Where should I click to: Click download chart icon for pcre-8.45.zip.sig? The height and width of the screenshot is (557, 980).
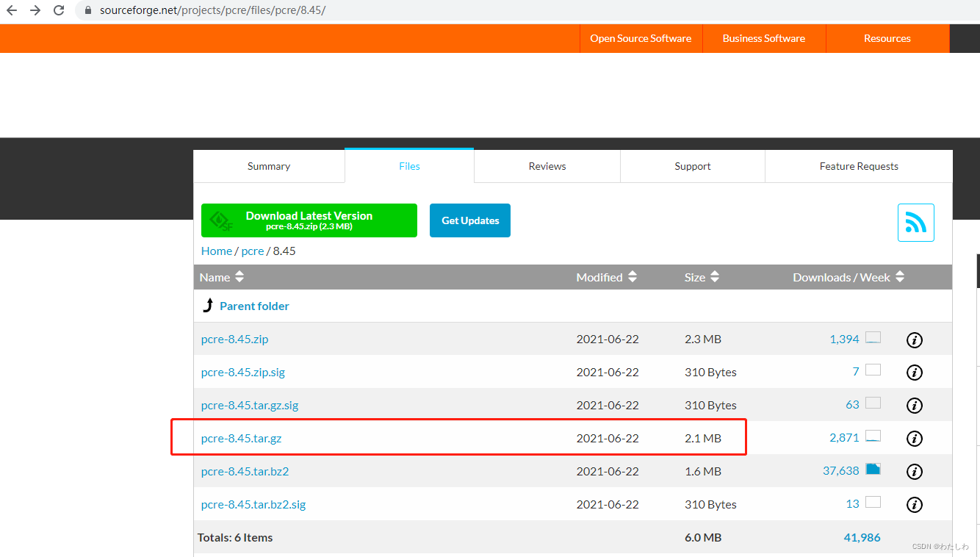tap(873, 370)
